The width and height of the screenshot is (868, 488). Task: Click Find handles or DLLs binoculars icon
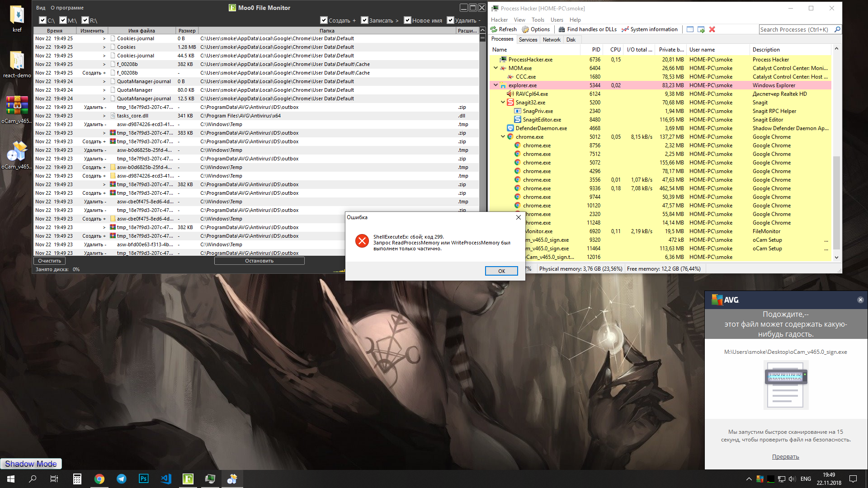pos(561,29)
